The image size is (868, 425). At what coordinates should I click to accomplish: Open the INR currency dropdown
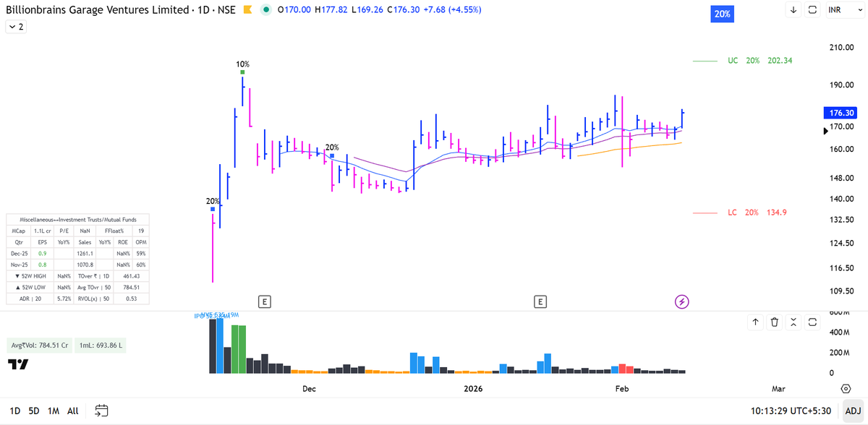pyautogui.click(x=846, y=10)
